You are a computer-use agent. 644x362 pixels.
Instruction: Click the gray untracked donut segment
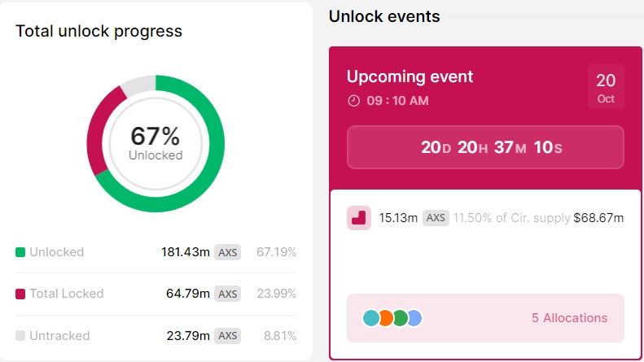(x=138, y=85)
